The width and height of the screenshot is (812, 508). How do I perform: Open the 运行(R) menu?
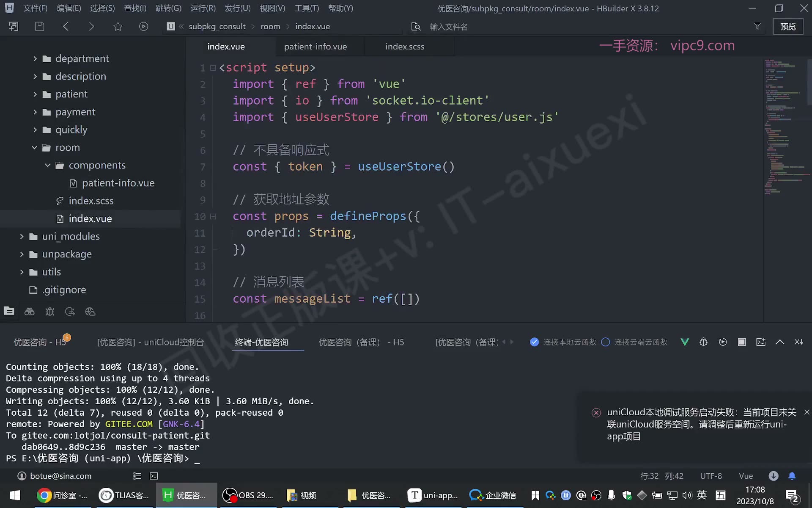tap(203, 8)
